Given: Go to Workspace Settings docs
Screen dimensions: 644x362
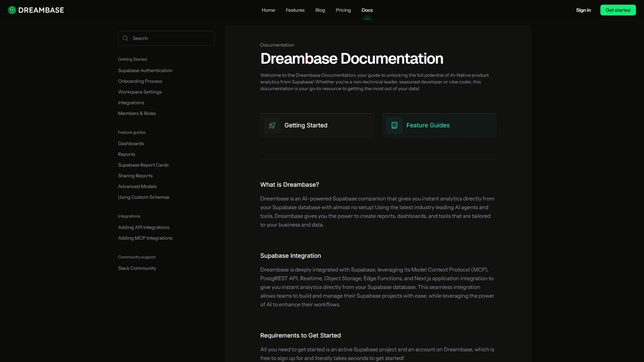Looking at the screenshot, I should (140, 92).
